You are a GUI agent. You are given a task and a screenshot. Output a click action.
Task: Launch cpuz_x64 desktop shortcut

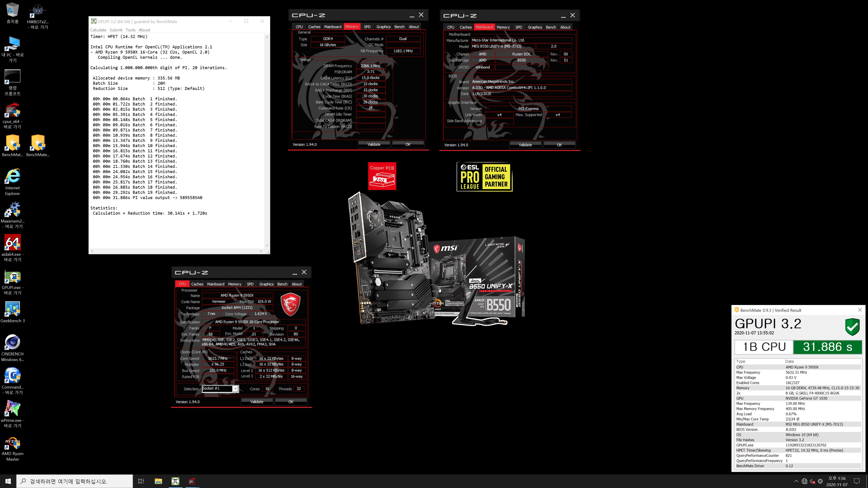[x=12, y=115]
